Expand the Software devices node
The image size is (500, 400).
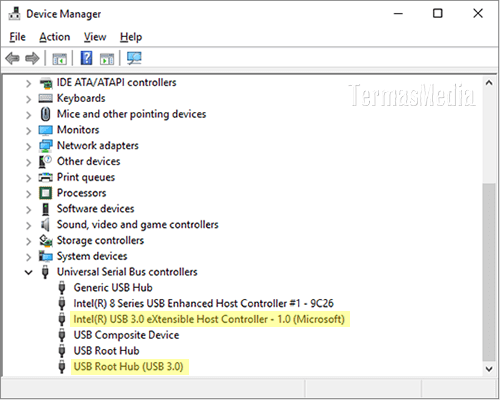pos(29,209)
